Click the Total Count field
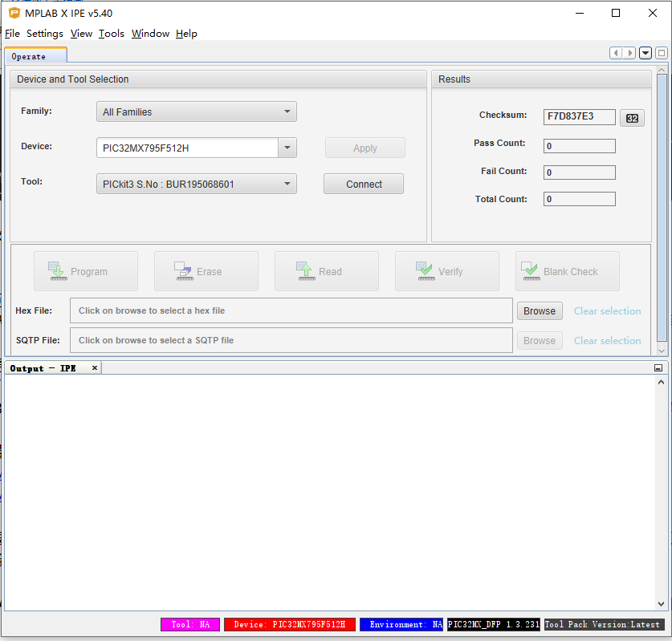The height and width of the screenshot is (641, 672). click(x=580, y=199)
